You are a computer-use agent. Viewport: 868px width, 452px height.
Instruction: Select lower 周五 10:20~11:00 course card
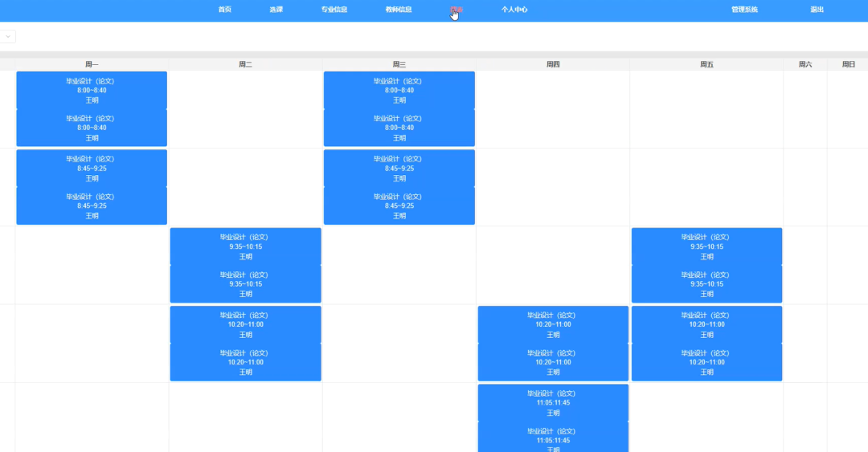[x=707, y=362]
